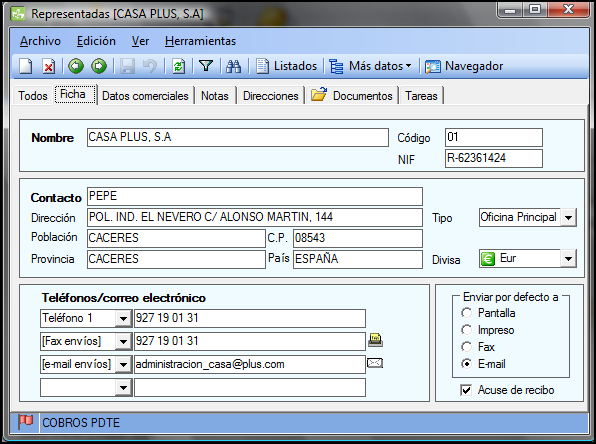Switch to the Datos comerciales tab
This screenshot has width=596, height=444.
click(x=145, y=96)
